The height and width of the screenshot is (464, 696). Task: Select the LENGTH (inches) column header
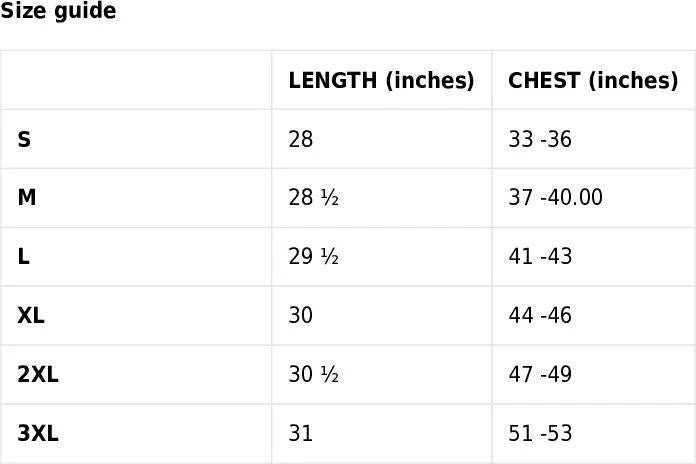click(381, 81)
